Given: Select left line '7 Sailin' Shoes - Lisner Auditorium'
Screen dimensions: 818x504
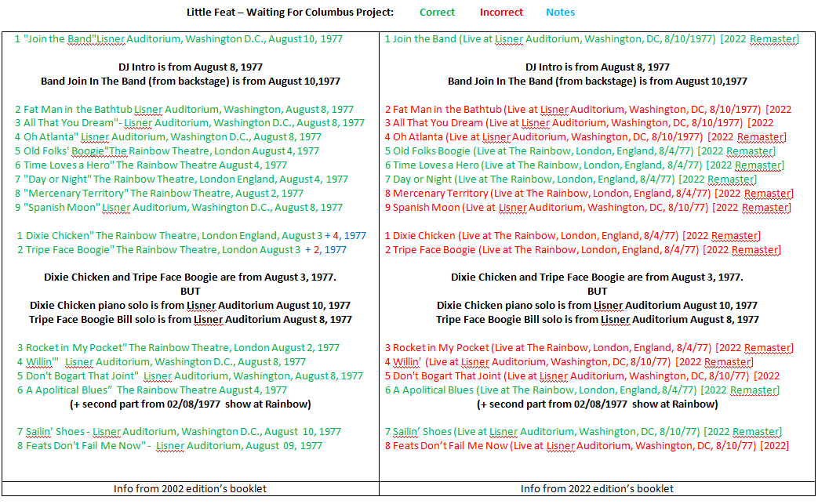Looking at the screenshot, I should click(x=179, y=432).
